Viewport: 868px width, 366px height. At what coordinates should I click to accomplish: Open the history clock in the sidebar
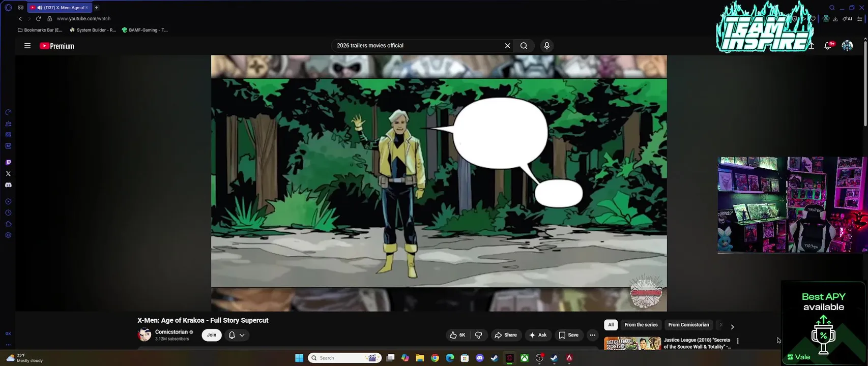(x=8, y=213)
